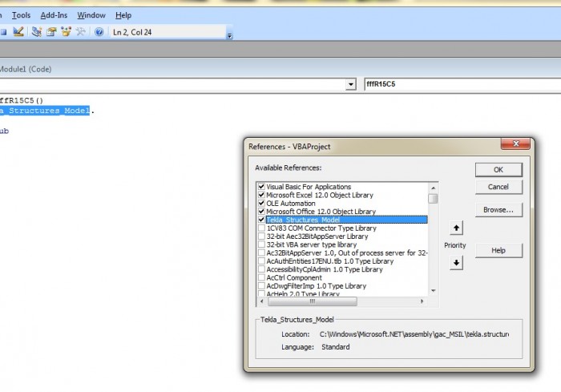This screenshot has height=392, width=561.
Task: Click horizontal scroll left arrow in list
Action: [x=262, y=301]
